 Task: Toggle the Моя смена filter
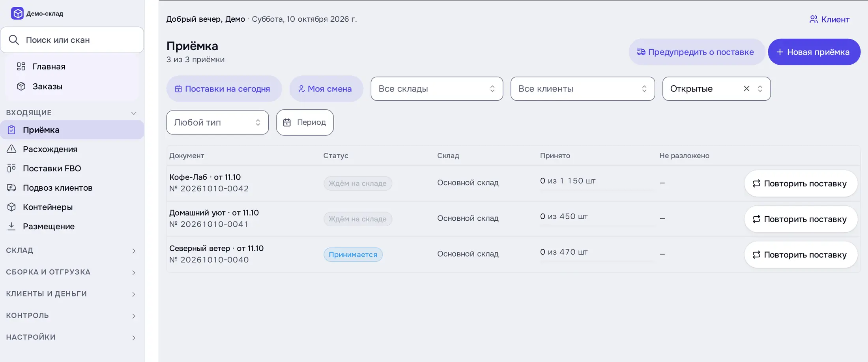click(326, 89)
